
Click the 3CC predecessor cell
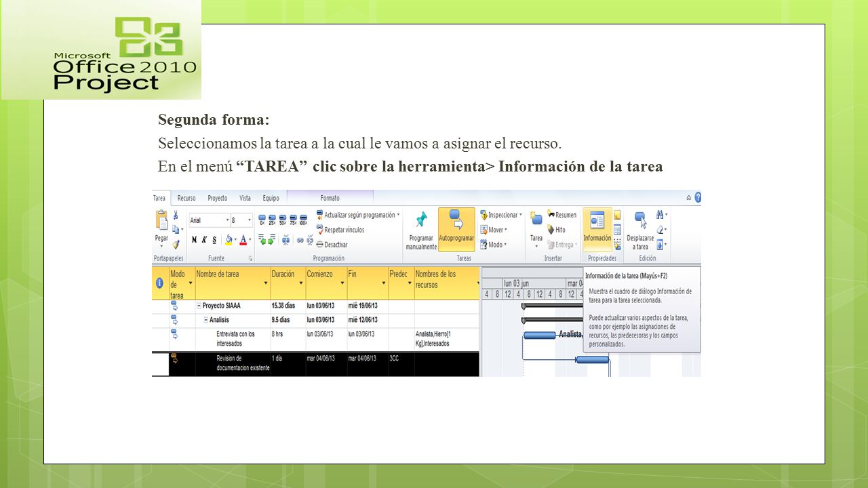[x=401, y=363]
